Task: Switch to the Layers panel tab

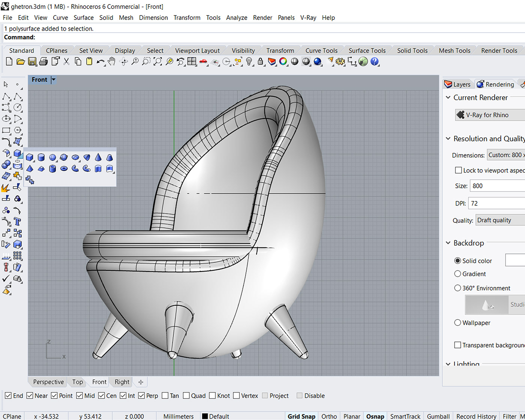Action: (458, 84)
